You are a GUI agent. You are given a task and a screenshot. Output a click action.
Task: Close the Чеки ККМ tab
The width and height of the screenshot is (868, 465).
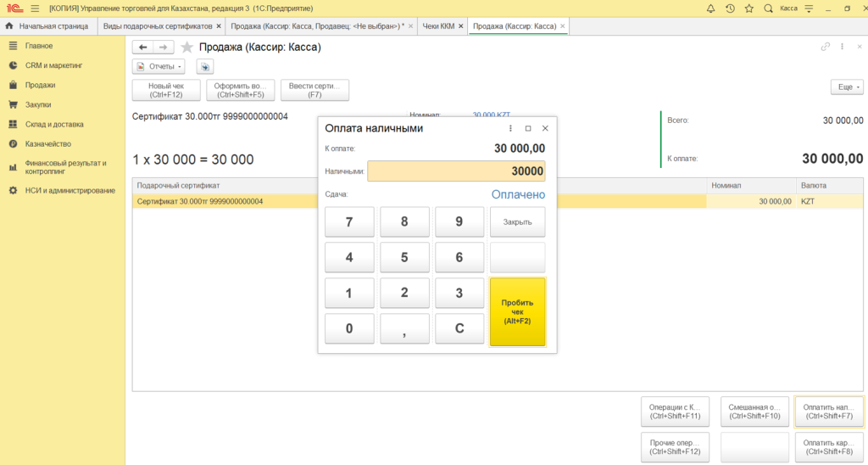[x=460, y=26]
